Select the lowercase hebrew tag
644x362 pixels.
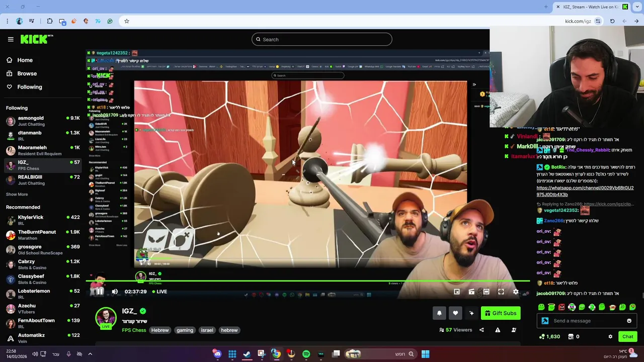point(229,330)
